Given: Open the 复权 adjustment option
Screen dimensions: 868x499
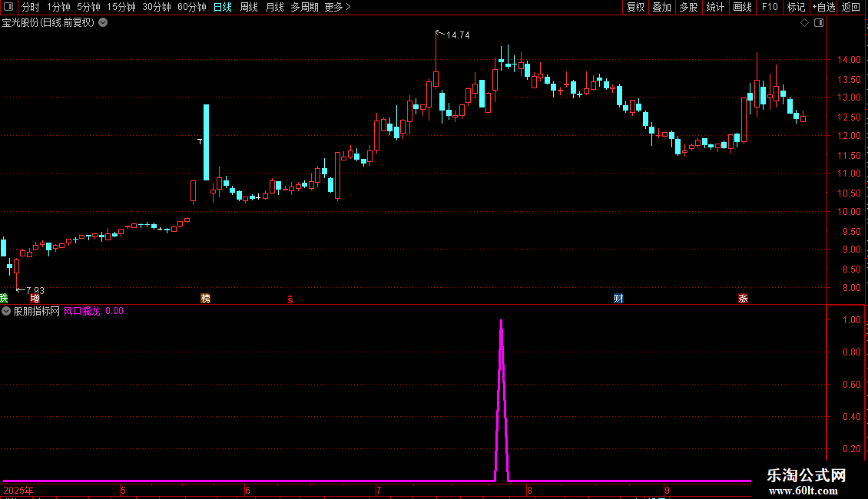Looking at the screenshot, I should 635,7.
